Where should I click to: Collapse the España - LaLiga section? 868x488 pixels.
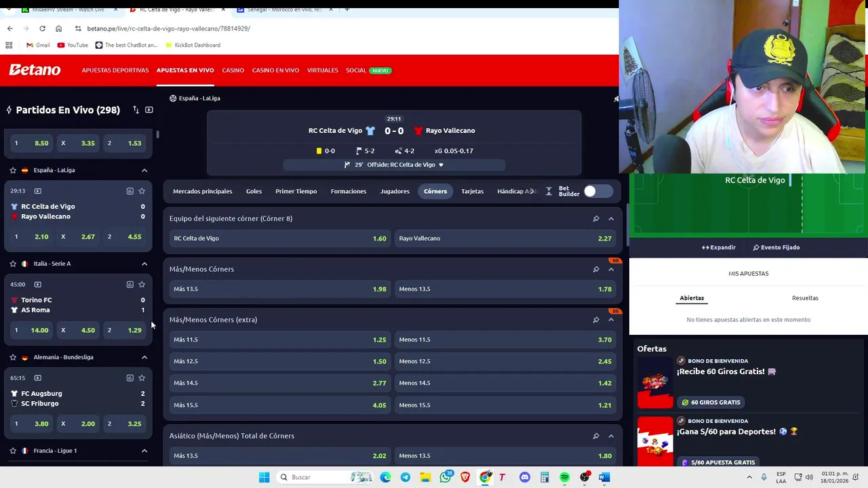pos(144,170)
